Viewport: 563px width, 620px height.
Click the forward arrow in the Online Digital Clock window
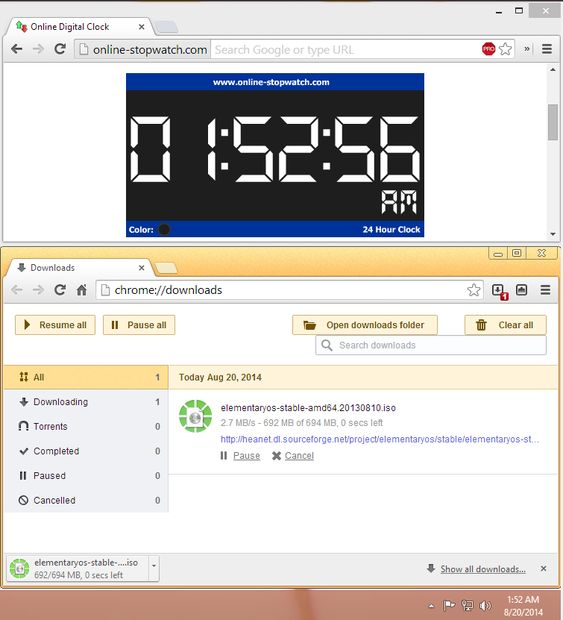point(38,49)
